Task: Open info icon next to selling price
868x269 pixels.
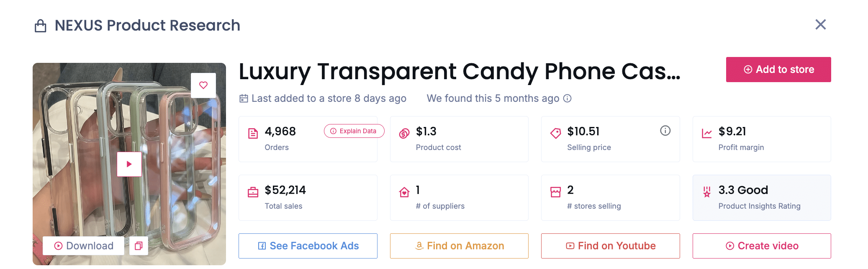Action: click(x=665, y=131)
